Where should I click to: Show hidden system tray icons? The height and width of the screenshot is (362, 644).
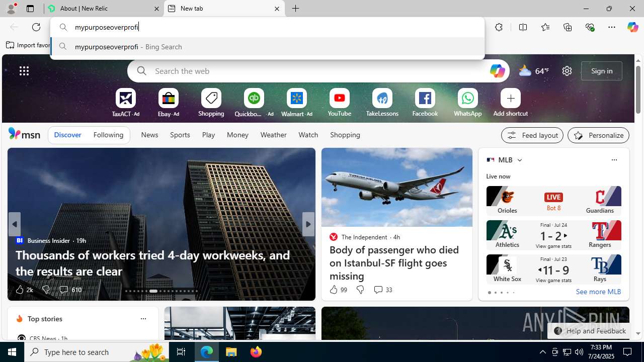[542, 352]
